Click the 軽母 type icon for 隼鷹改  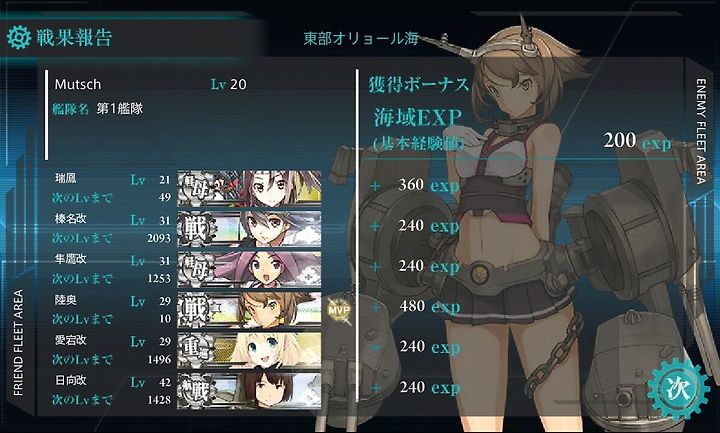point(196,269)
